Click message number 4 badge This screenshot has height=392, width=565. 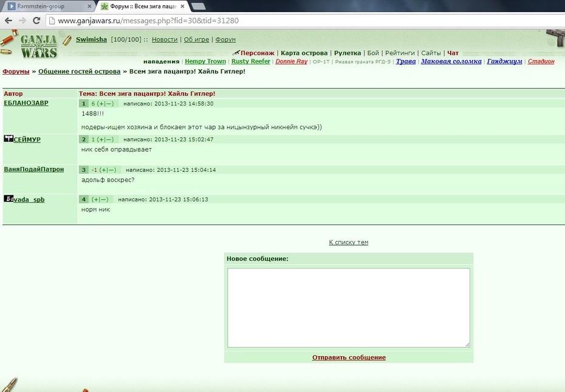pos(84,200)
